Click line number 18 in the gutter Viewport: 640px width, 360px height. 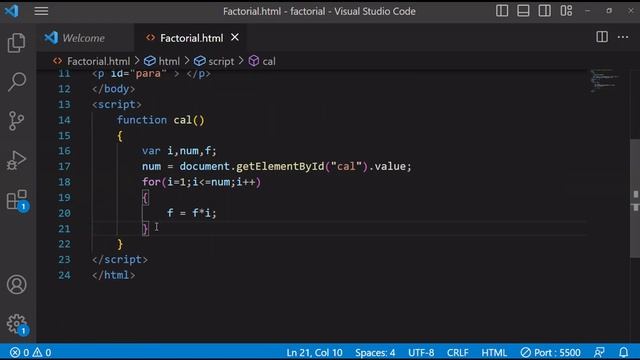click(x=64, y=182)
